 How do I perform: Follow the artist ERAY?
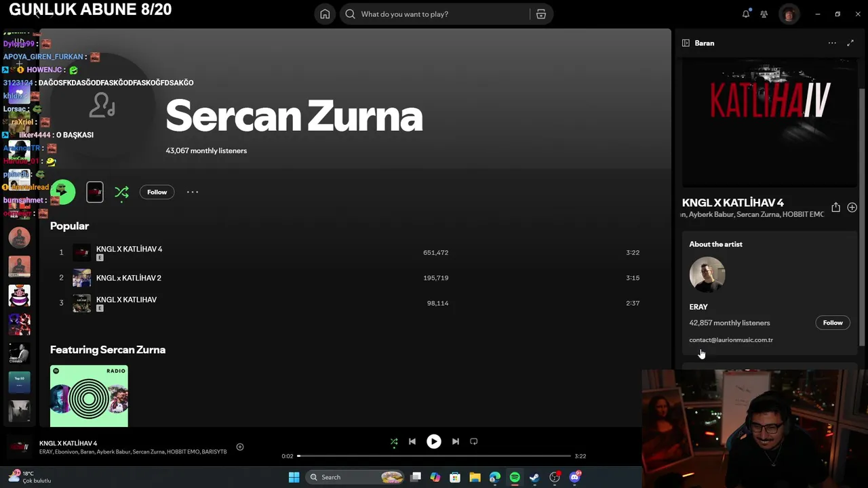pos(833,323)
